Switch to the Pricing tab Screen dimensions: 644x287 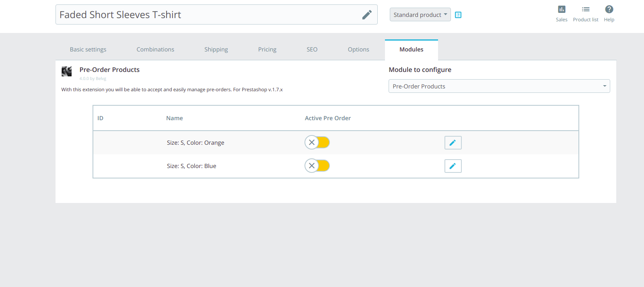(x=267, y=49)
